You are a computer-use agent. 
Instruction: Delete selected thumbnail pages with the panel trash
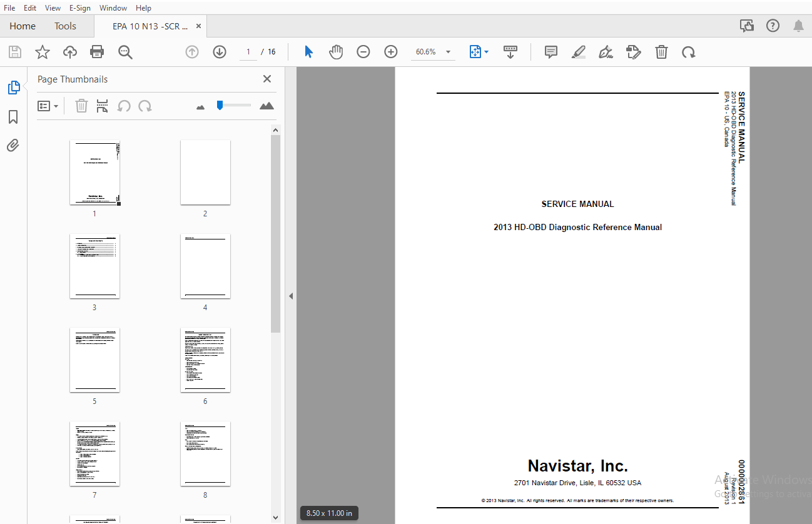pos(82,106)
